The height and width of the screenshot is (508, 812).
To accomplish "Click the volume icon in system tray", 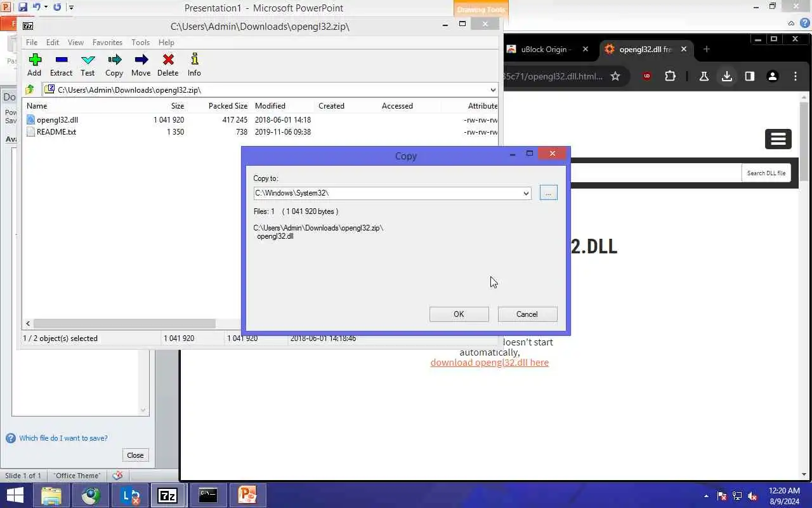I will (x=752, y=496).
